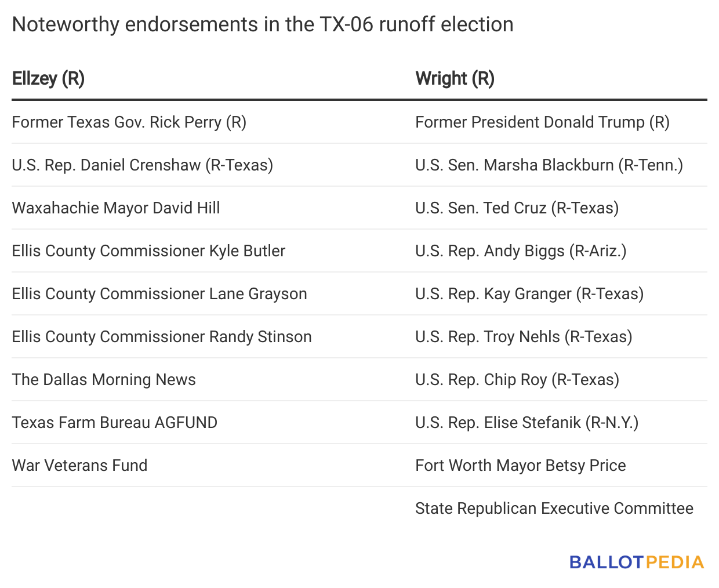Select the Ellzey (R) column header
This screenshot has width=719, height=588.
48,78
